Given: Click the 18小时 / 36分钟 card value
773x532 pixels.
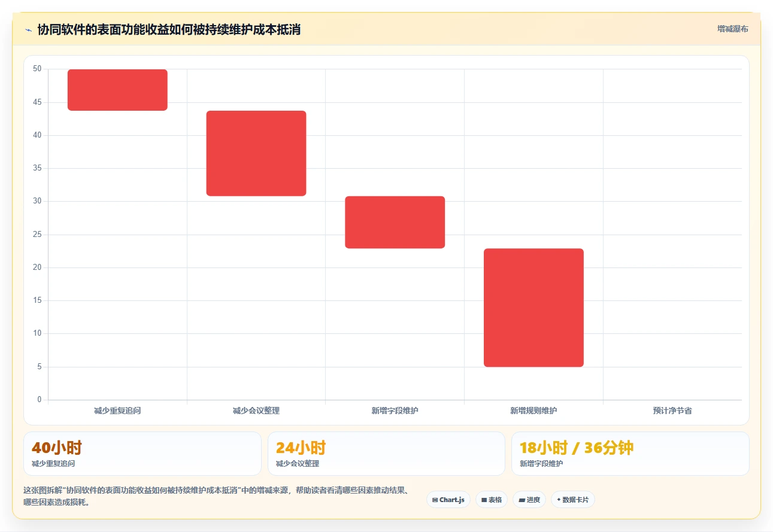Looking at the screenshot, I should (x=577, y=448).
